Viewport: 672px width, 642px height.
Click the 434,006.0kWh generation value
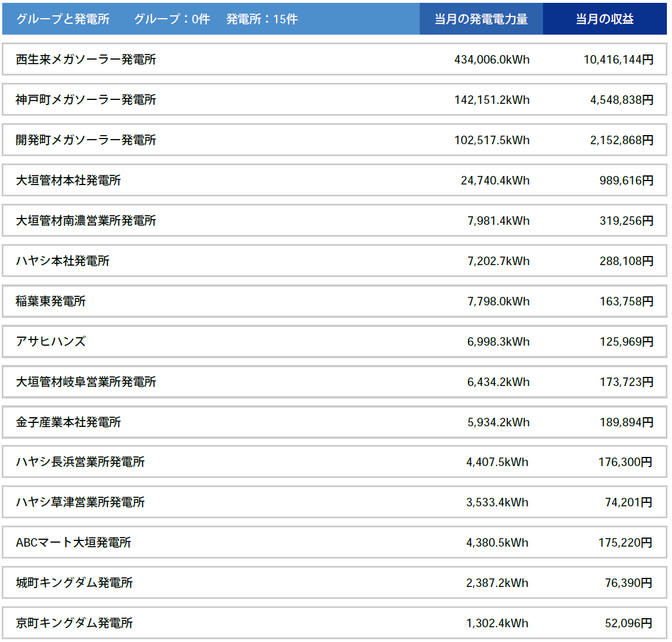pos(492,60)
